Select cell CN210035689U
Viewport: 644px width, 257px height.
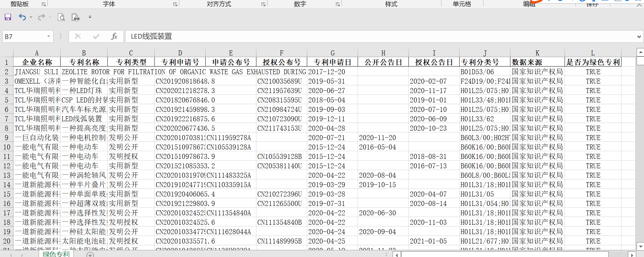(282, 81)
